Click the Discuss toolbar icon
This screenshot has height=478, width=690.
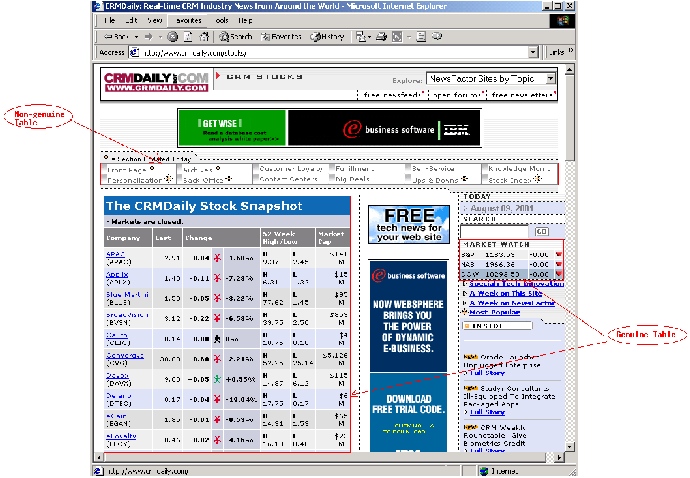[421, 37]
